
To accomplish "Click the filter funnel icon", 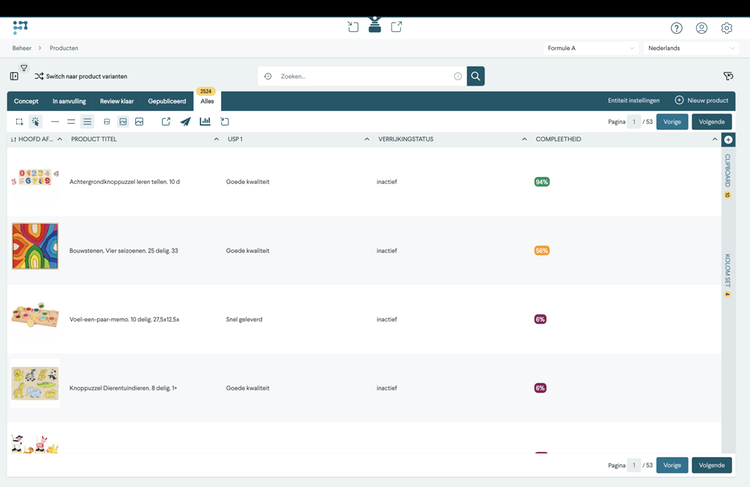I will click(x=24, y=68).
